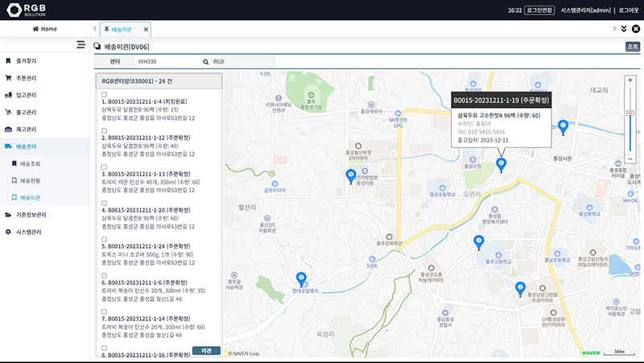Check the box for order B0015-20231211-1-4

(x=104, y=95)
